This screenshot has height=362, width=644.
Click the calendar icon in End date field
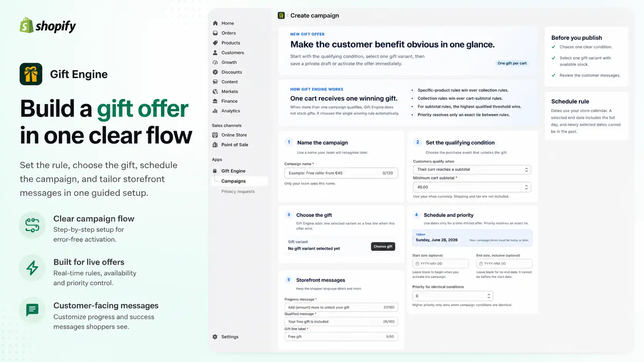(481, 264)
